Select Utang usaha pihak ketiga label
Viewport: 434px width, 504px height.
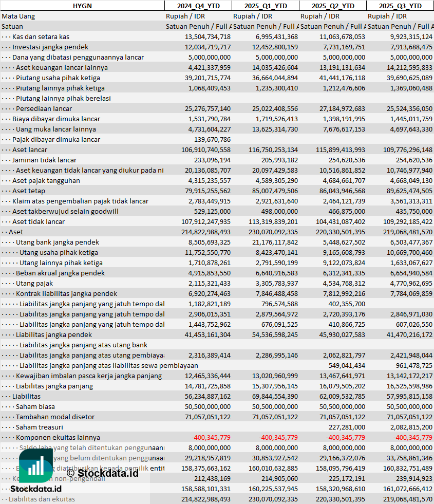coord(59,253)
